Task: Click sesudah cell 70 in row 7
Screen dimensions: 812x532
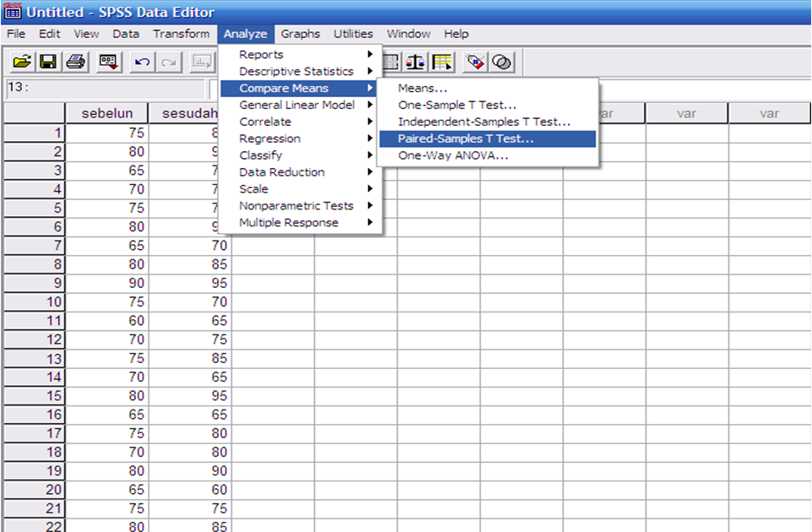Action: tap(190, 246)
